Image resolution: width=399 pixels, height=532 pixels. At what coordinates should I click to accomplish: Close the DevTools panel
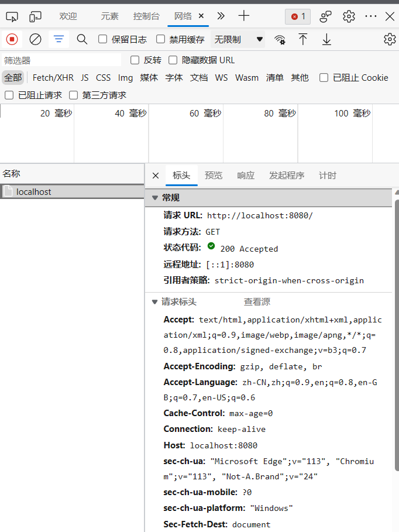[x=390, y=16]
